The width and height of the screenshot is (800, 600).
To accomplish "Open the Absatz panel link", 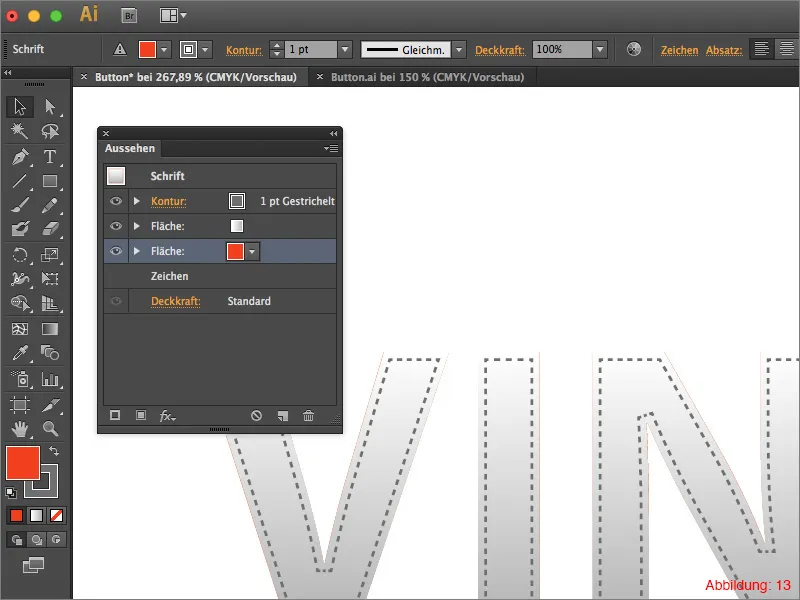I will [724, 50].
